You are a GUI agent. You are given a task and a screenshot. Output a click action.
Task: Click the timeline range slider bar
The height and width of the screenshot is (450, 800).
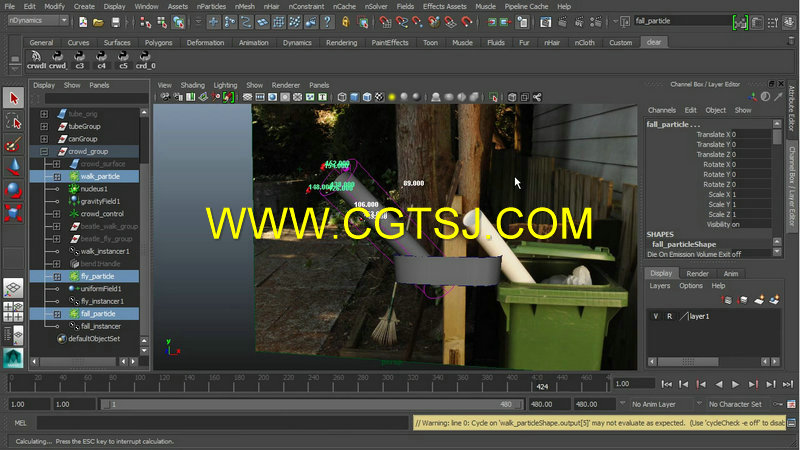point(311,404)
